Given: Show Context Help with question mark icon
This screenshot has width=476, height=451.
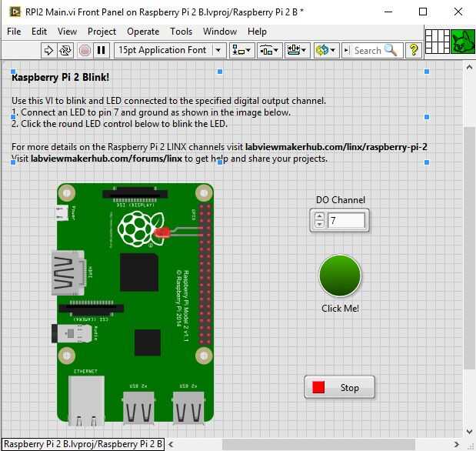Looking at the screenshot, I should point(414,50).
